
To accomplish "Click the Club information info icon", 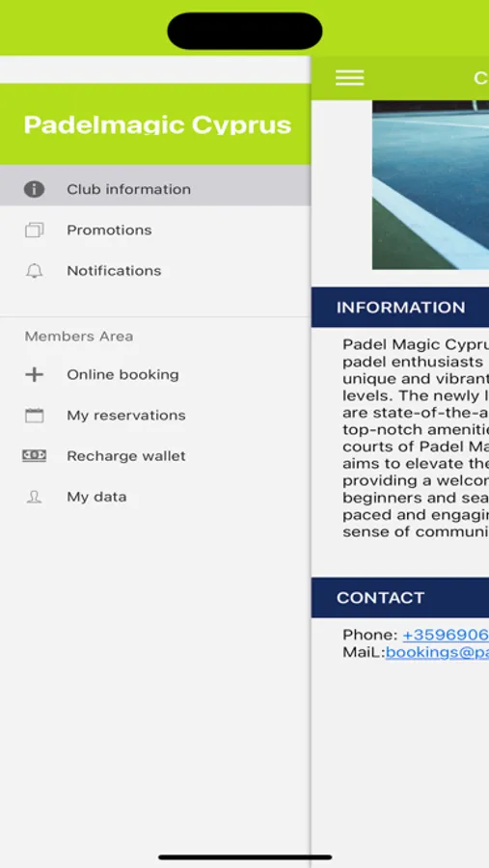I will 34,189.
